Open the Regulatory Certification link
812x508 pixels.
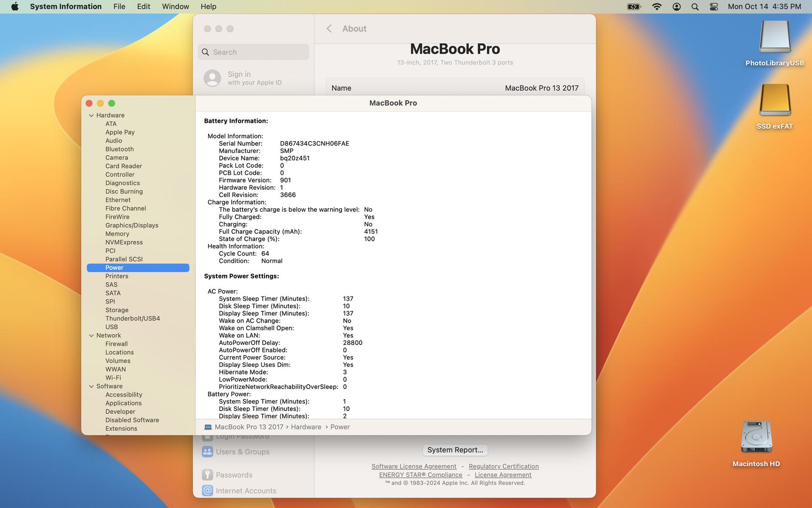tap(504, 467)
